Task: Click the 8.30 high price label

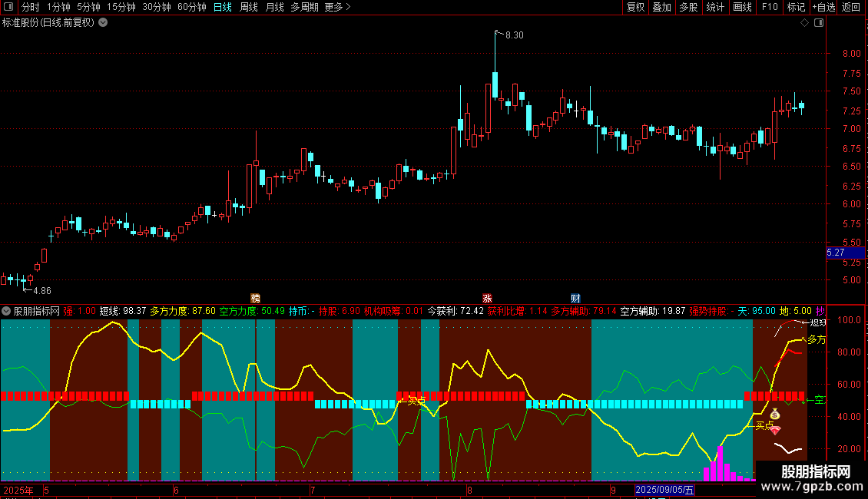Action: tap(514, 35)
